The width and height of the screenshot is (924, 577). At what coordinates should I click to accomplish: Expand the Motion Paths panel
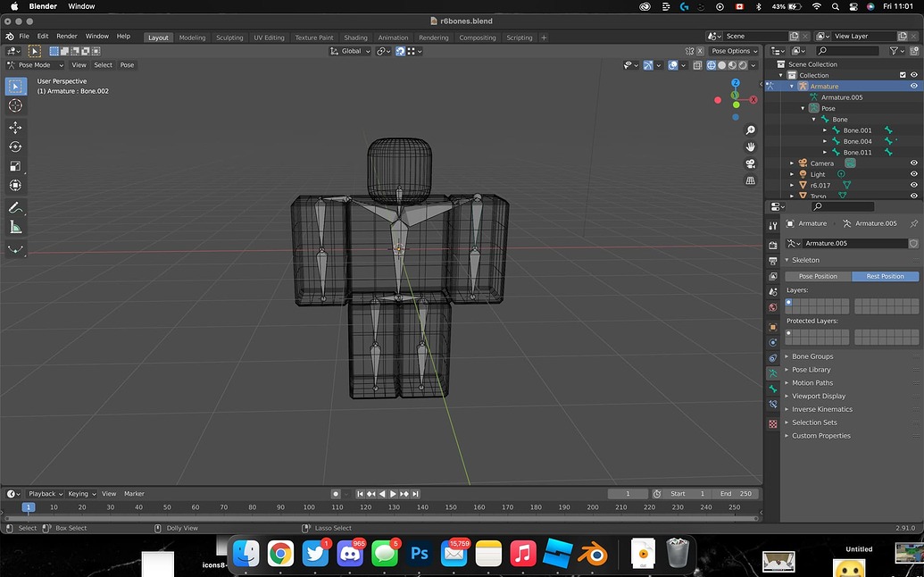[x=812, y=383]
